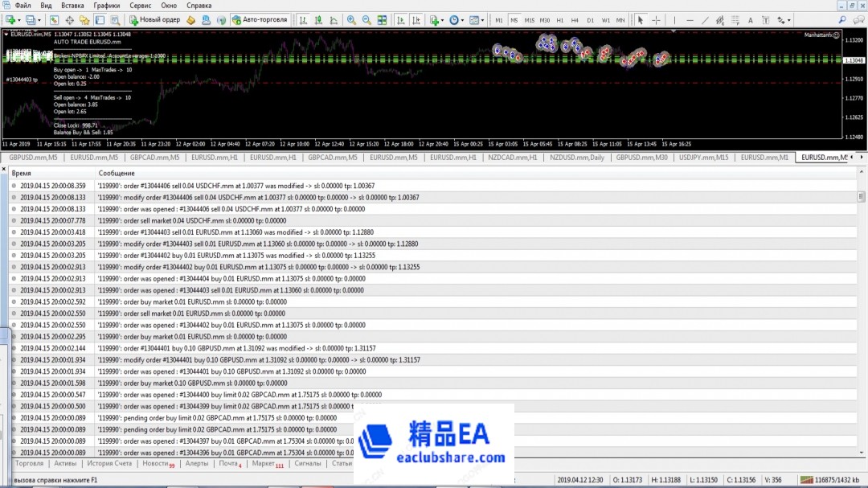Open the MetaEditor yellow book icon
The width and height of the screenshot is (868, 488).
(191, 20)
